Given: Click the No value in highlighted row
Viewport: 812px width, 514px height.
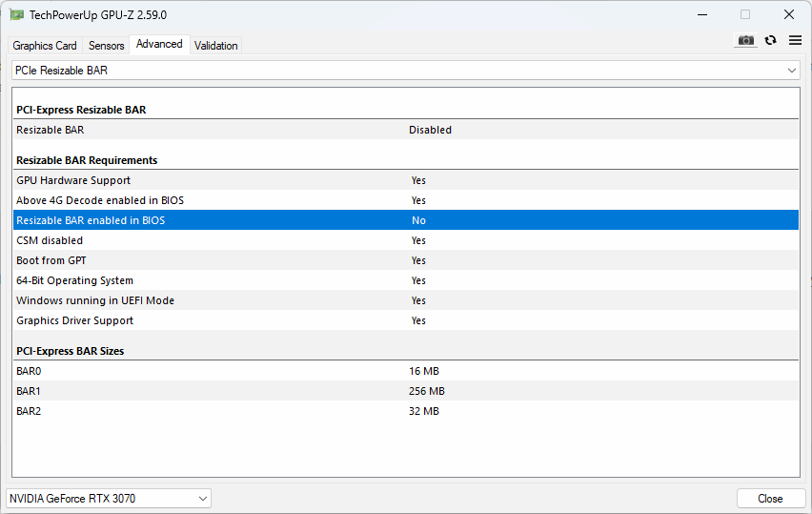Looking at the screenshot, I should pyautogui.click(x=418, y=220).
